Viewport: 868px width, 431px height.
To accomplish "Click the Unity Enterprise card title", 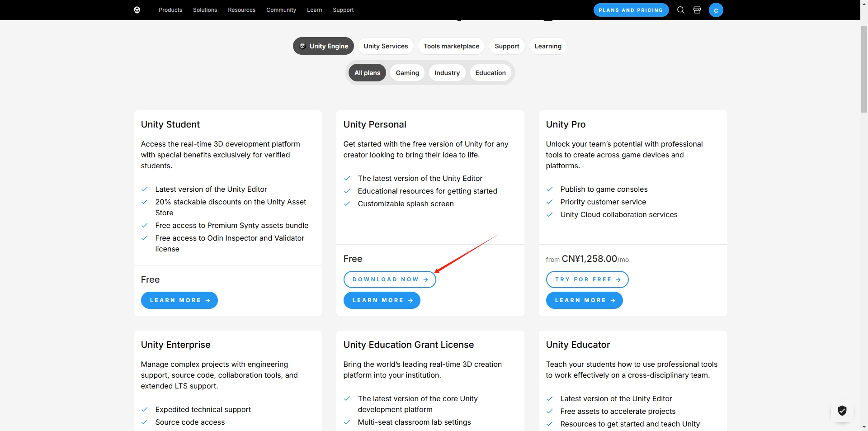I will [175, 345].
